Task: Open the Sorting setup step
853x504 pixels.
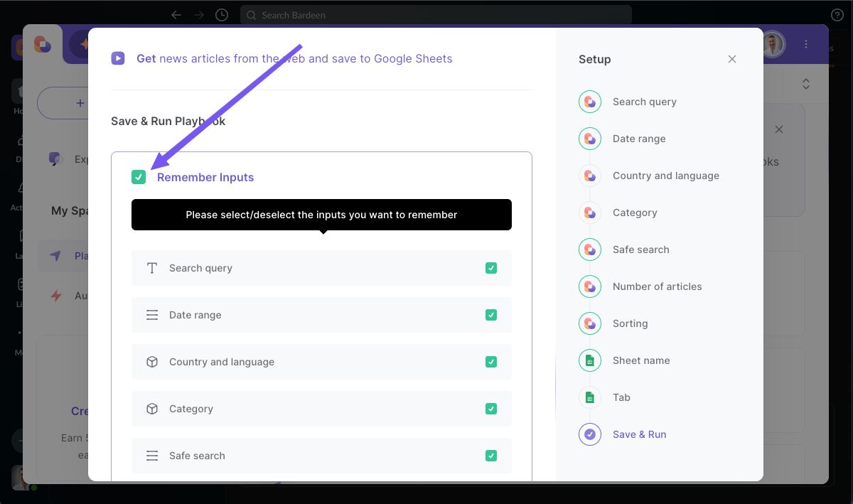Action: (630, 323)
